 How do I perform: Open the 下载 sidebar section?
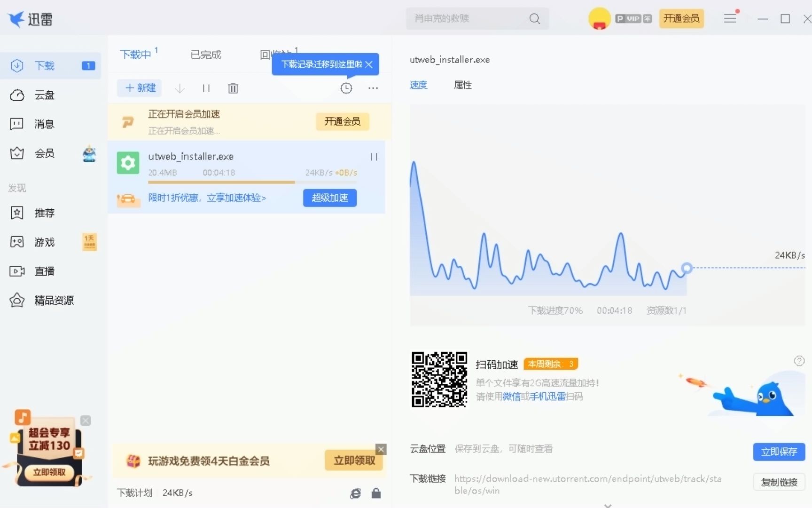[x=50, y=65]
